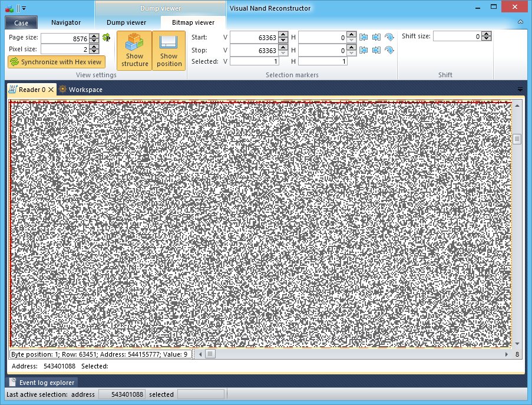Open the Case menu button
Image resolution: width=532 pixels, height=405 pixels.
[x=21, y=23]
